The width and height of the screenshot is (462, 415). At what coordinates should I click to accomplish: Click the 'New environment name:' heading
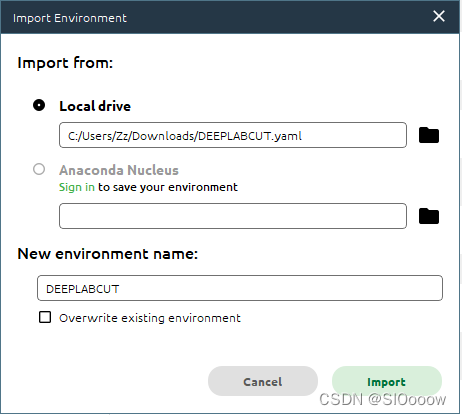(108, 254)
